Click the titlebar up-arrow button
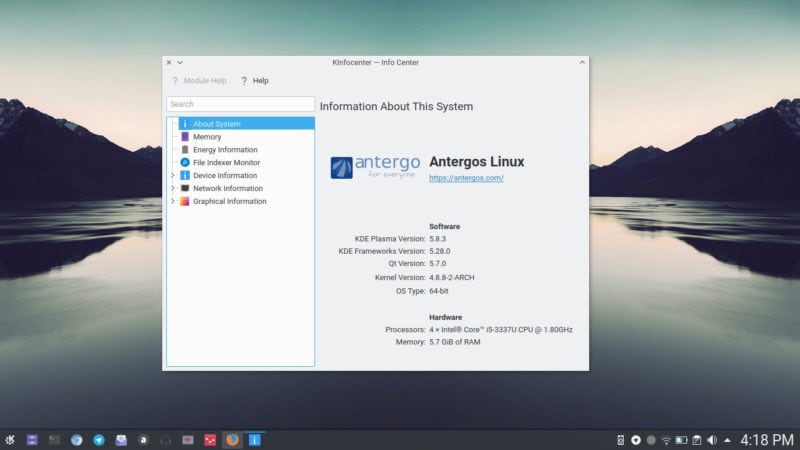Image resolution: width=800 pixels, height=450 pixels. coord(582,62)
